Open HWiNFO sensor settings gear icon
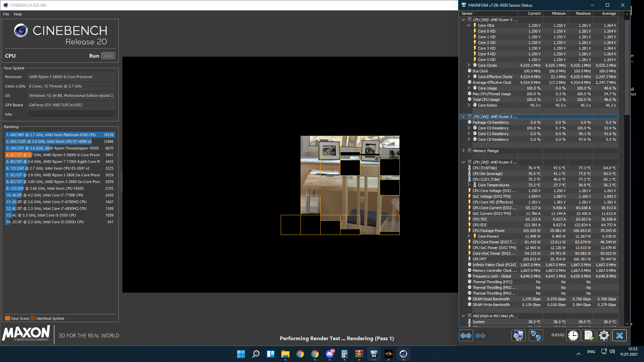Viewport: 644px width, 362px height. pos(604,336)
